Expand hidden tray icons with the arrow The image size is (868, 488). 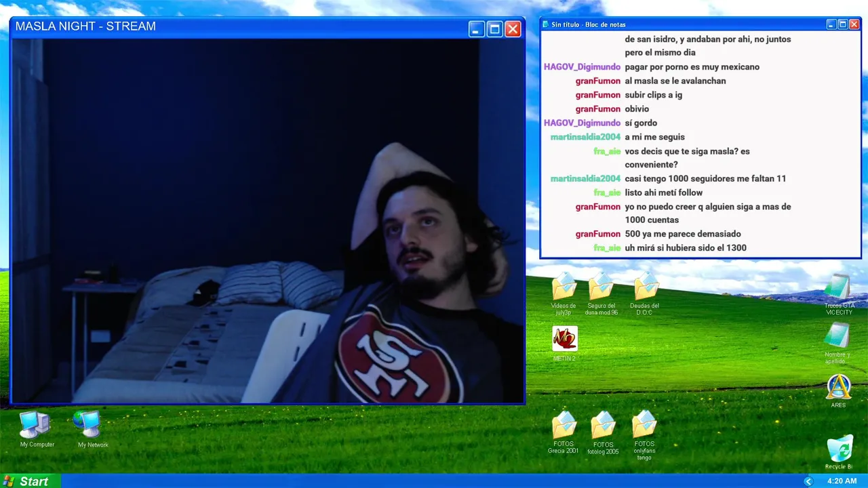click(808, 481)
